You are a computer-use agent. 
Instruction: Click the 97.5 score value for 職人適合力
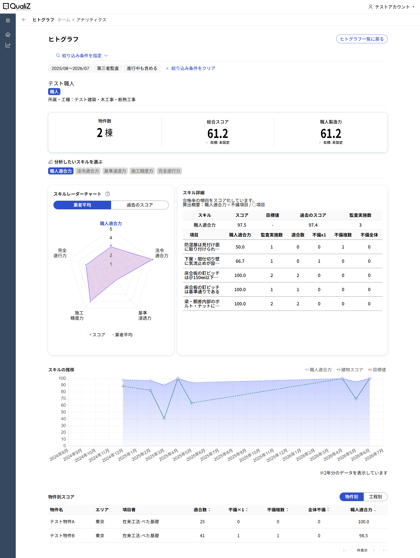[242, 225]
